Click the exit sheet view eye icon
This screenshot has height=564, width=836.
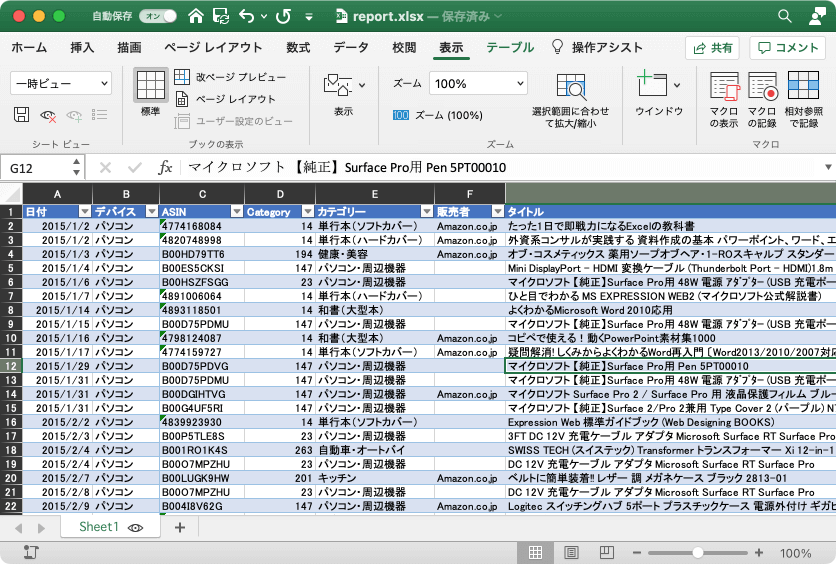click(x=48, y=115)
